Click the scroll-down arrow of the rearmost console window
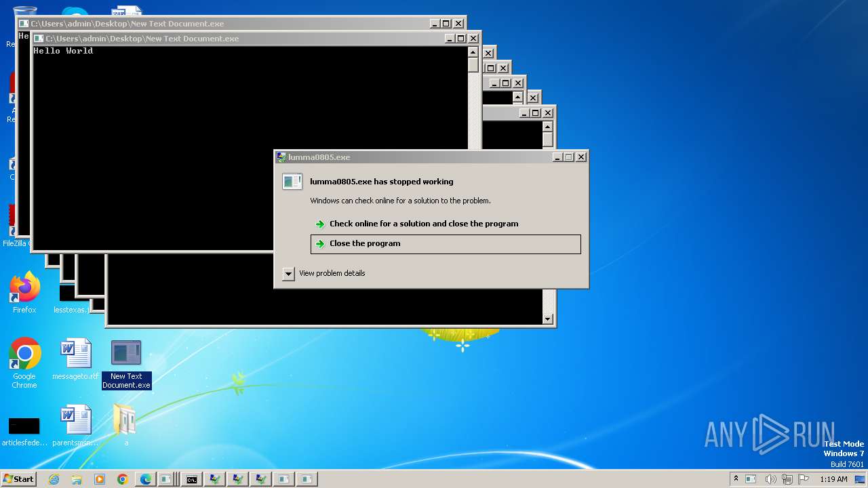Viewport: 868px width, 488px height. [x=547, y=319]
